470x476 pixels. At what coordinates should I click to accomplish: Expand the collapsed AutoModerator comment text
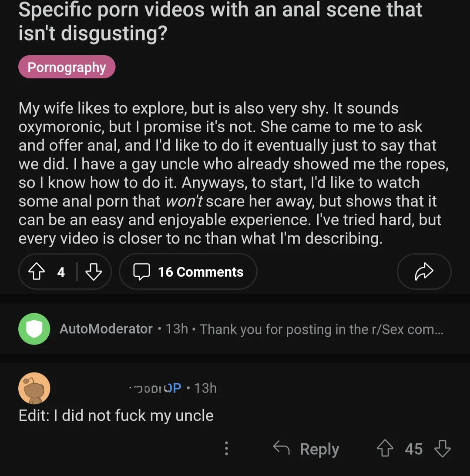[x=321, y=329]
